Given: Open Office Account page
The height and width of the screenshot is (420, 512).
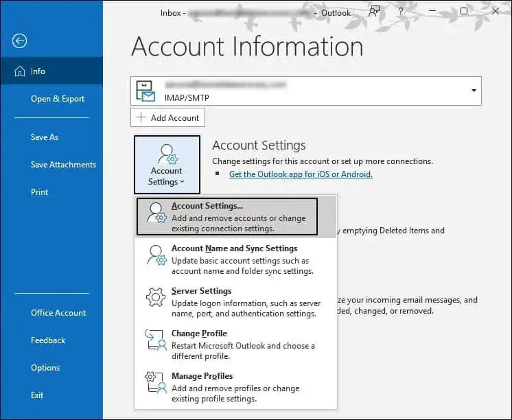Looking at the screenshot, I should click(58, 313).
